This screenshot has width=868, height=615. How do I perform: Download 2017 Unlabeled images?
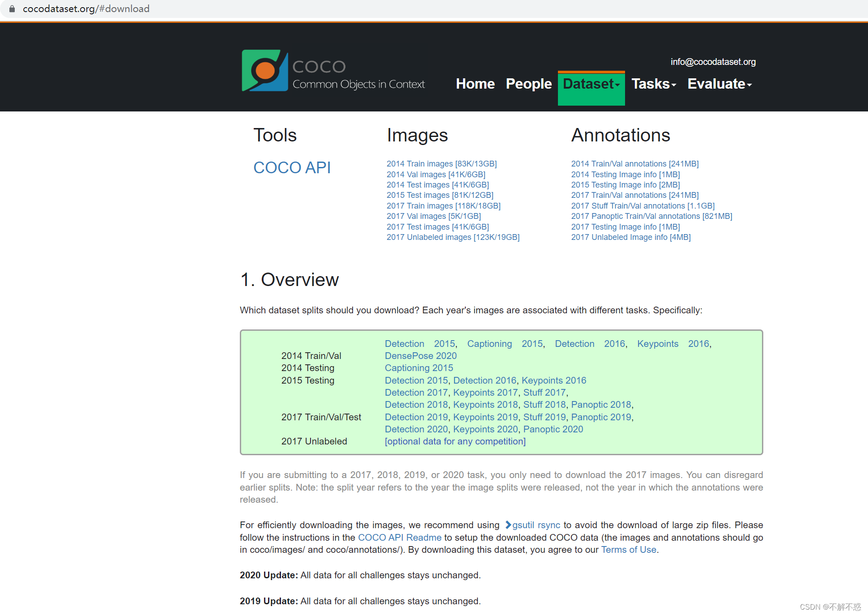tap(453, 237)
